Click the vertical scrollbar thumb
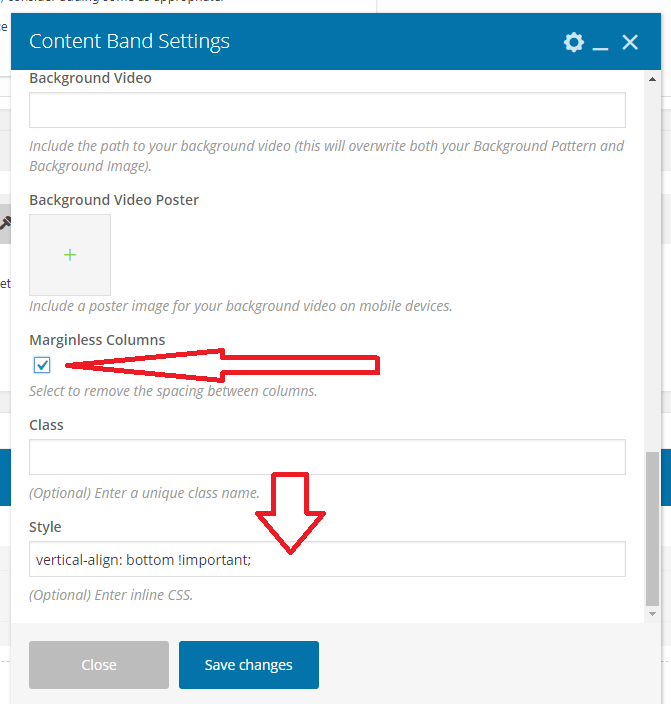 653,527
